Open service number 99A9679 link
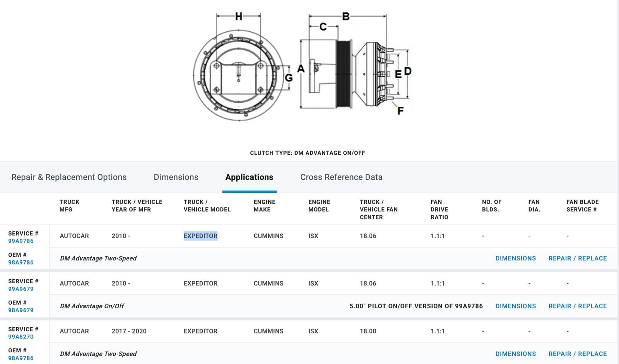The width and height of the screenshot is (619, 364). click(21, 289)
